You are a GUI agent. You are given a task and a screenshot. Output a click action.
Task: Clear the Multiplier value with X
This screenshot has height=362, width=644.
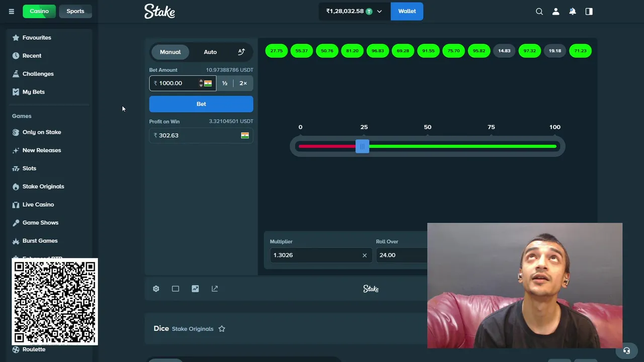point(365,255)
